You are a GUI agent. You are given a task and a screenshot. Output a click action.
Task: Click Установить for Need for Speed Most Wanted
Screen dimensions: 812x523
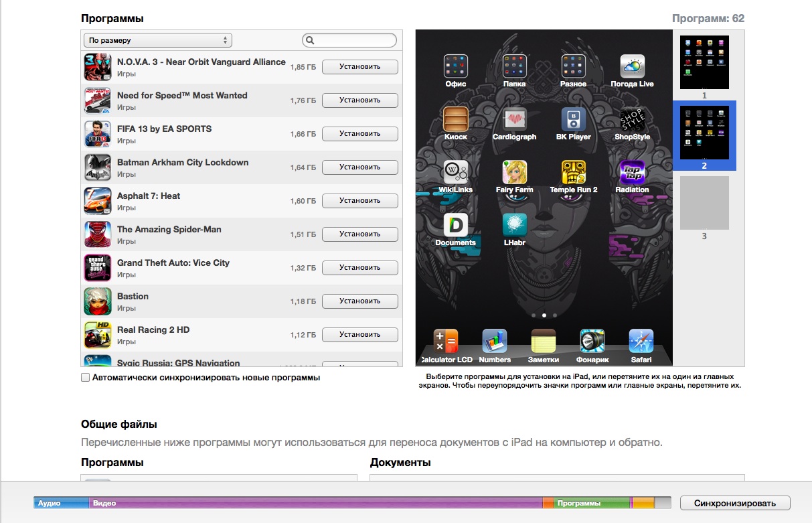360,100
